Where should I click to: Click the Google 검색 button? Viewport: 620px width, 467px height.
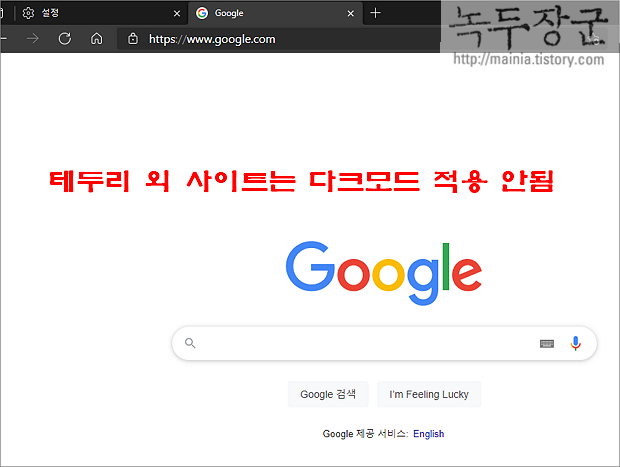pos(328,394)
